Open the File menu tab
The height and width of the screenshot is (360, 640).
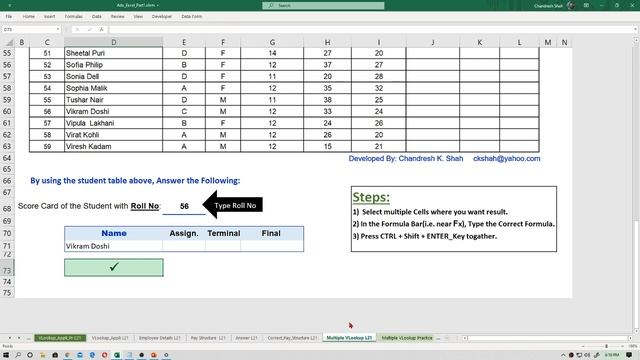9,17
